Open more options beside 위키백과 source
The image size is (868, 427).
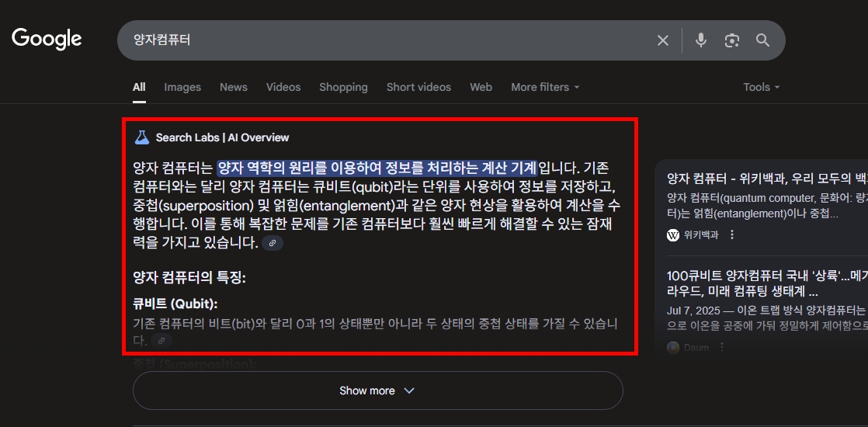pyautogui.click(x=732, y=234)
